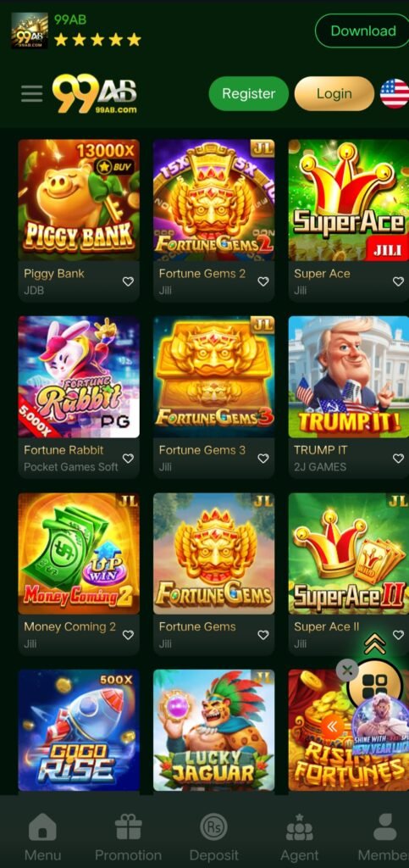Open the Menu home icon
Screen dimensions: 409x868
click(x=42, y=827)
